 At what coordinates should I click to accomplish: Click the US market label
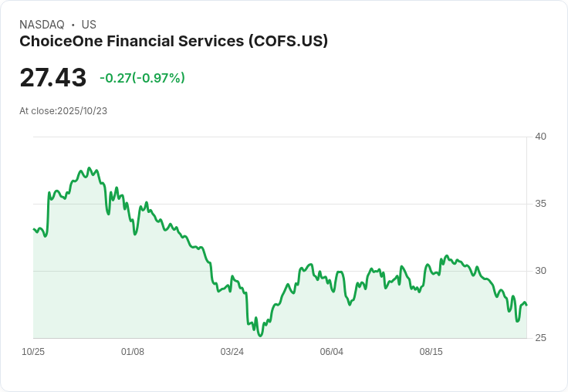(89, 25)
